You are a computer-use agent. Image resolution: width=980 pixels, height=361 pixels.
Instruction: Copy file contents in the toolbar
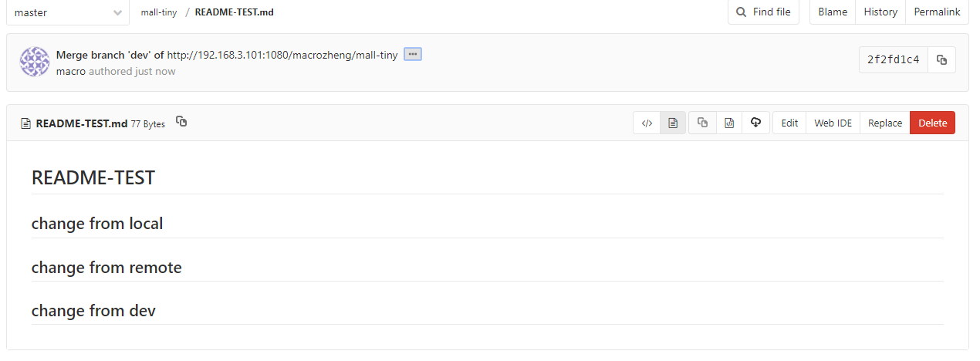tap(702, 123)
